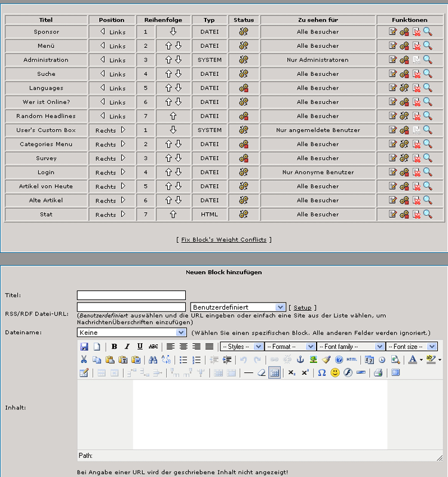Click the paste as plain text icon
Image resolution: width=448 pixels, height=477 pixels.
[x=123, y=360]
